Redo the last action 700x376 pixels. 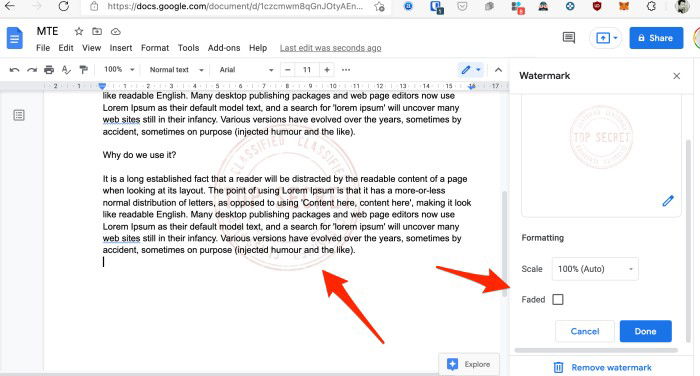click(32, 70)
